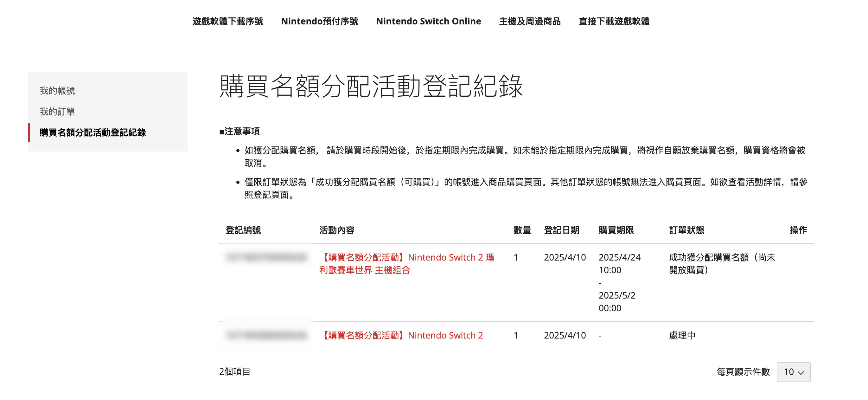Open 我的帳號 in sidebar
868x400 pixels.
57,90
